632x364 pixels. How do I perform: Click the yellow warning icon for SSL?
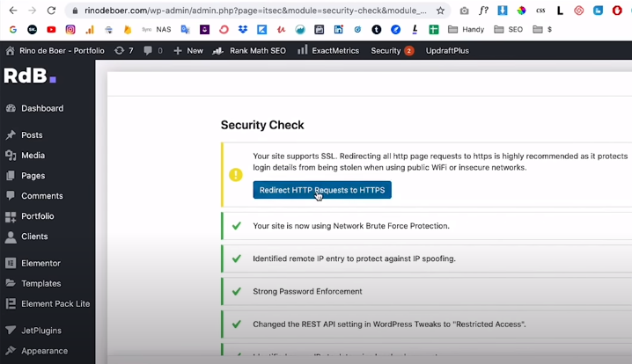tap(235, 175)
